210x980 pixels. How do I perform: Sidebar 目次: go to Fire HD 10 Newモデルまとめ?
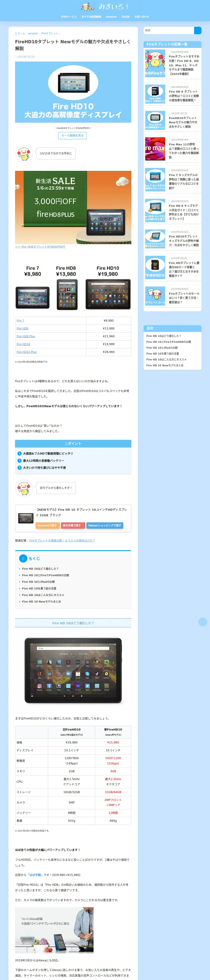[x=165, y=365]
